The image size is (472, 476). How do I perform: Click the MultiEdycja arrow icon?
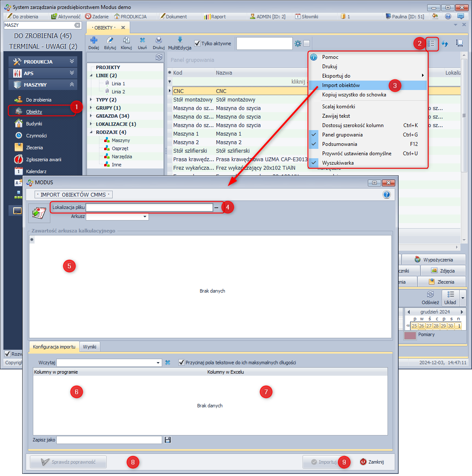point(180,40)
